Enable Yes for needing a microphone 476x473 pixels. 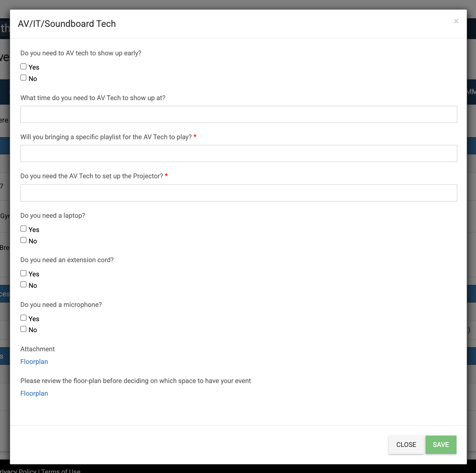pyautogui.click(x=24, y=318)
